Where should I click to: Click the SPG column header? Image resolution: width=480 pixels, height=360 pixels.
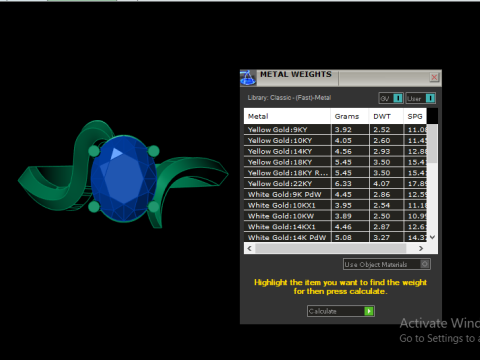click(x=415, y=116)
